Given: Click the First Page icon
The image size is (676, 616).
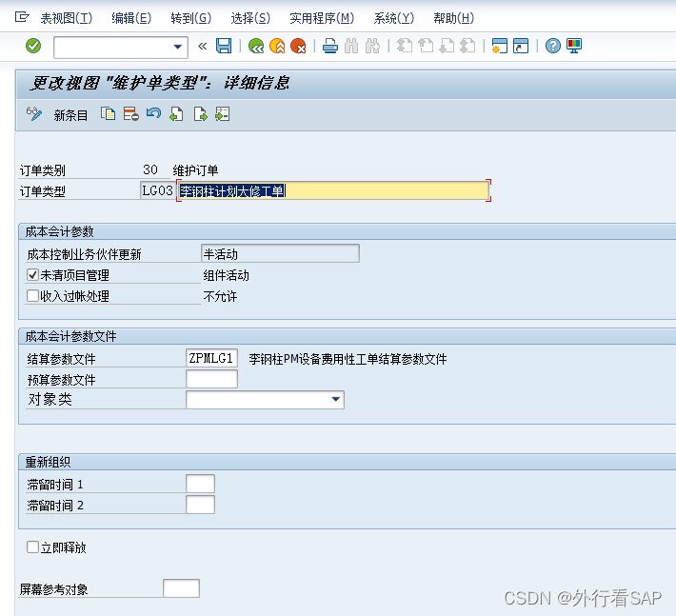Looking at the screenshot, I should click(405, 46).
